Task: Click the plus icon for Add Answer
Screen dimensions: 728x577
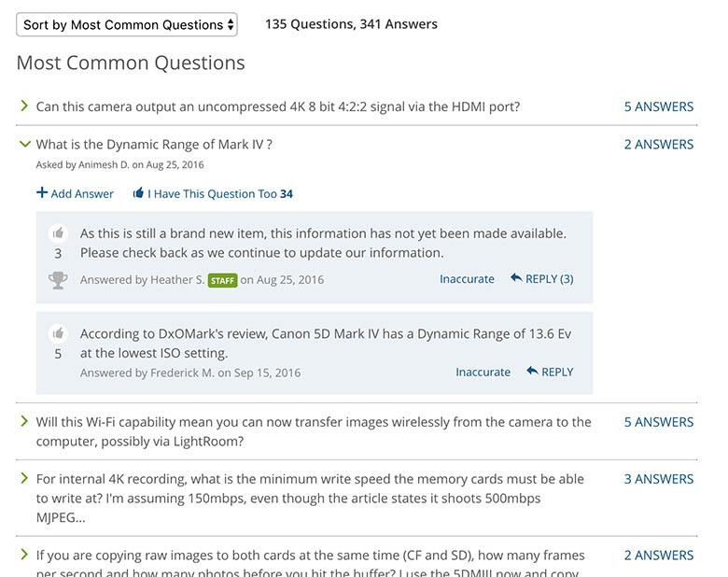Action: pyautogui.click(x=42, y=193)
